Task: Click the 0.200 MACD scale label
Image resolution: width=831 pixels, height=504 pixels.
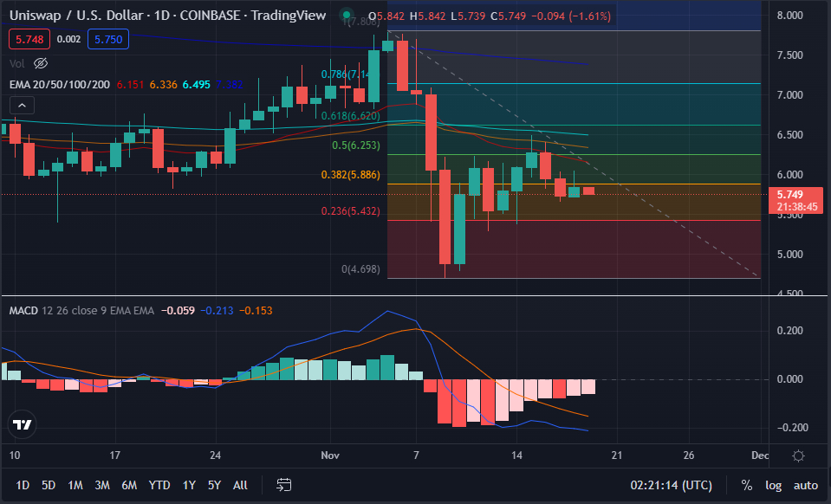Action: click(x=789, y=331)
